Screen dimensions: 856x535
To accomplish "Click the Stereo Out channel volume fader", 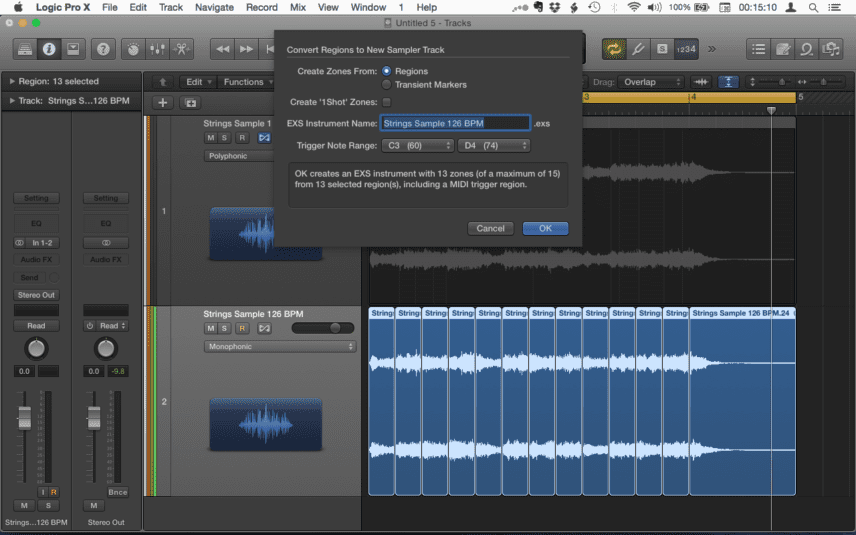I will 94,418.
